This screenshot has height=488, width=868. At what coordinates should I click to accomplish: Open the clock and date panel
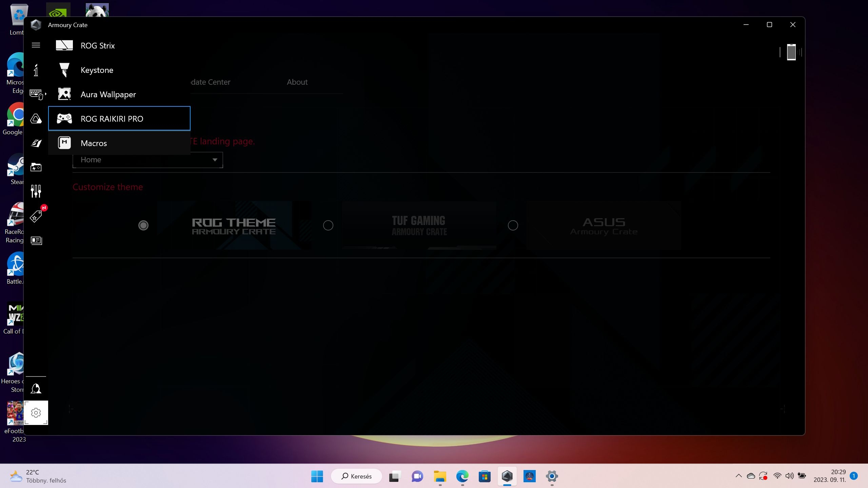(830, 476)
